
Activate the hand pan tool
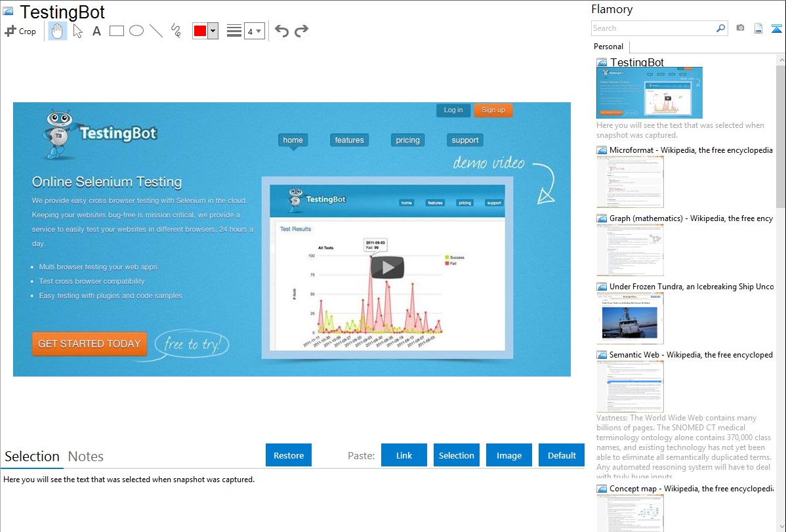[57, 31]
